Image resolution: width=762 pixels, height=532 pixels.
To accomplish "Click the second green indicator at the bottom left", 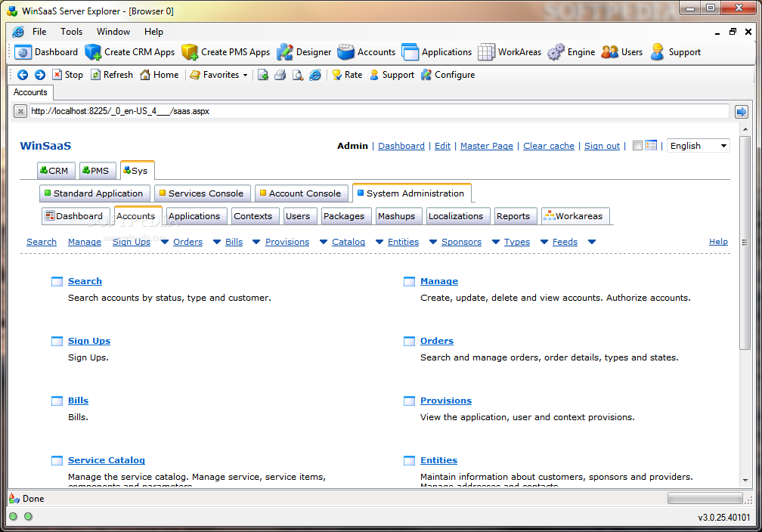I will [28, 516].
